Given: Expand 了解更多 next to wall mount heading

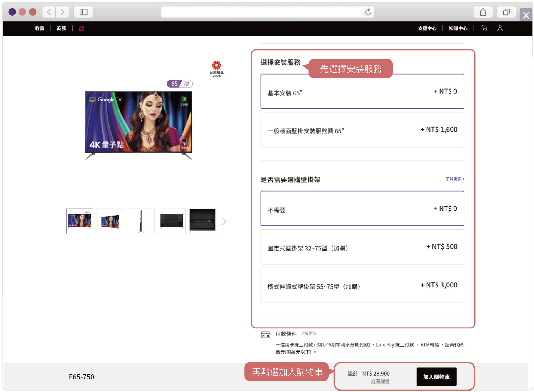Looking at the screenshot, I should click(454, 179).
